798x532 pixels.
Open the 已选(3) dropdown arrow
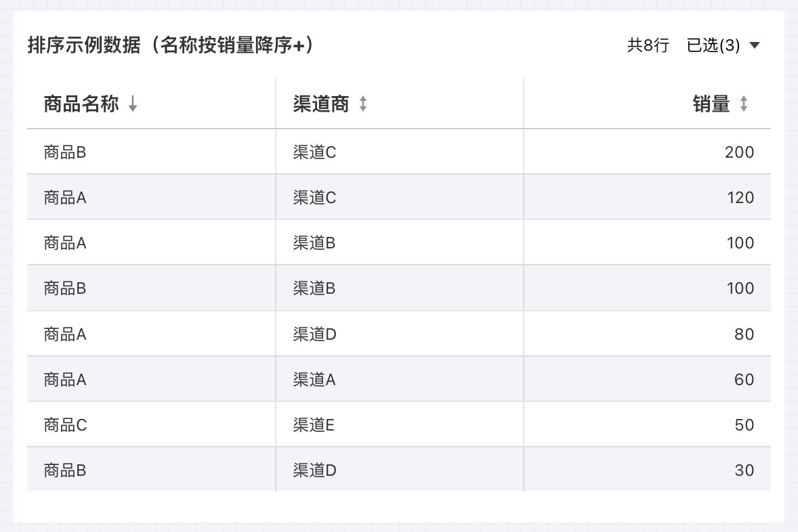[x=755, y=45]
